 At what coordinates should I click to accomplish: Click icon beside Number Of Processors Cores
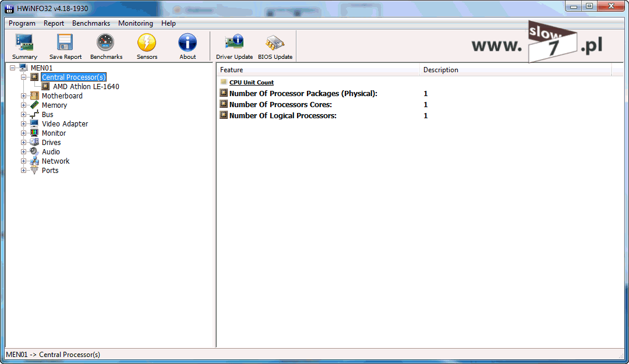(x=224, y=104)
